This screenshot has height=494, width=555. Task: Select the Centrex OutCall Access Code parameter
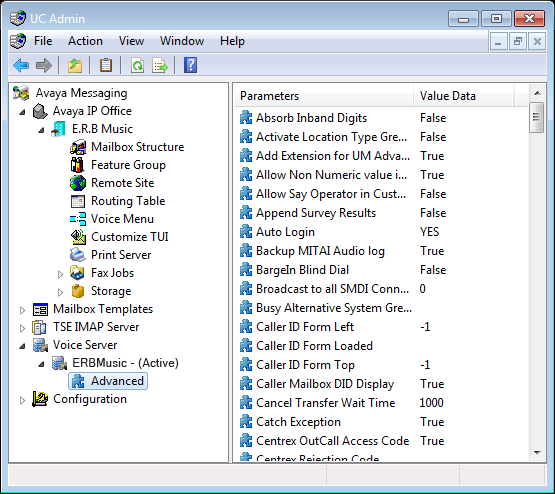(x=333, y=441)
